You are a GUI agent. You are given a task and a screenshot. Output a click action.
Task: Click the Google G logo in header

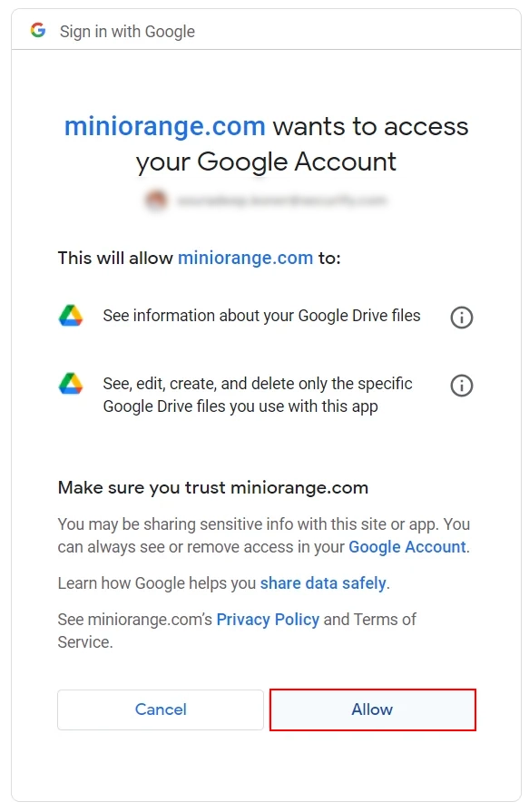38,31
